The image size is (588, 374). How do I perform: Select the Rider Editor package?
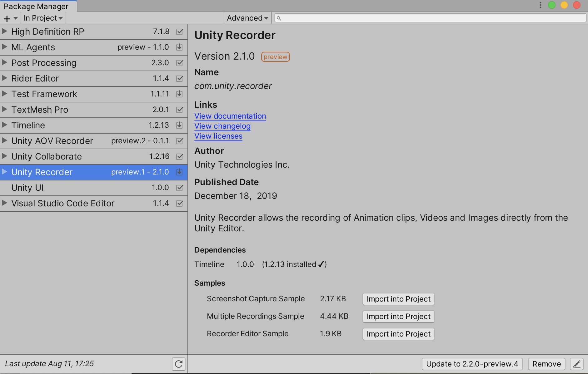94,78
